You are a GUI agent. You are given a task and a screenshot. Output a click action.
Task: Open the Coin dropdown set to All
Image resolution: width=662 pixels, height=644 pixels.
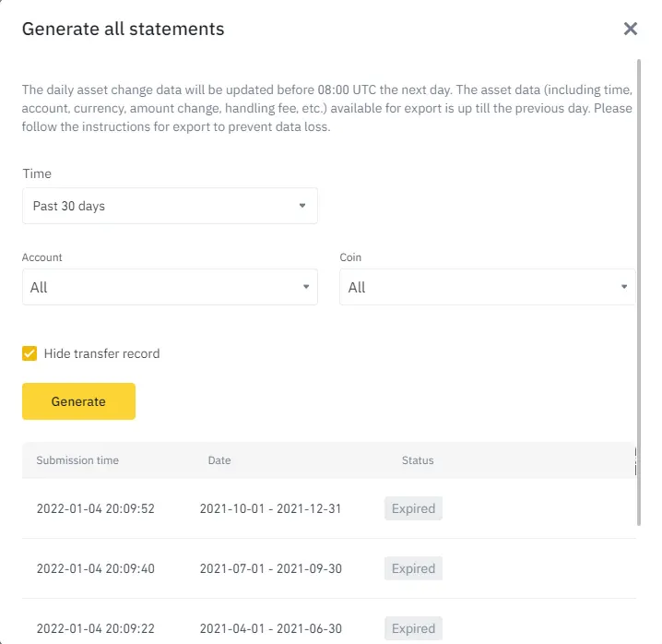[487, 287]
